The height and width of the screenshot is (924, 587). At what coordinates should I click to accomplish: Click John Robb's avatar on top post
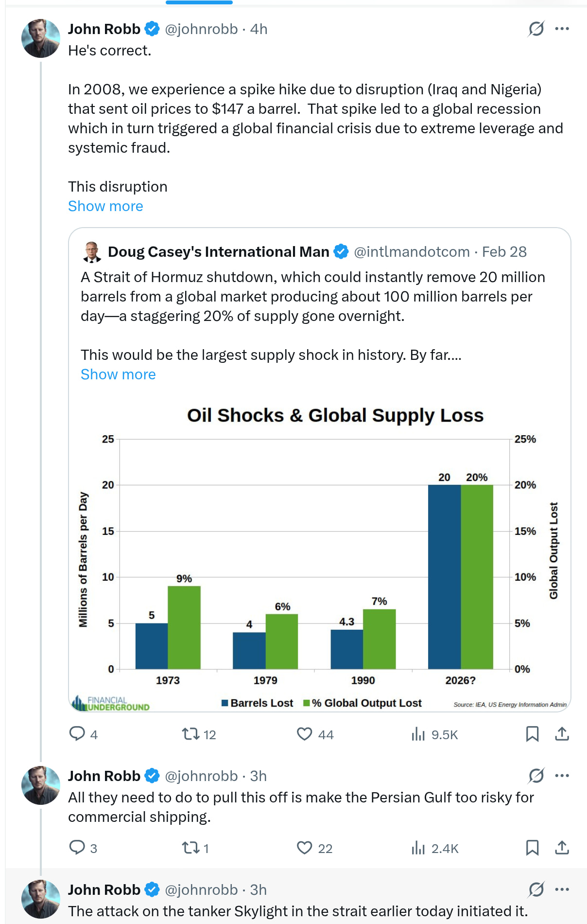click(x=41, y=38)
